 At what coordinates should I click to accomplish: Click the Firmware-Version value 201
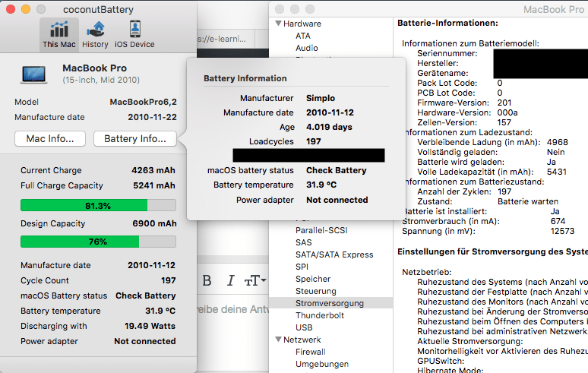tap(504, 103)
